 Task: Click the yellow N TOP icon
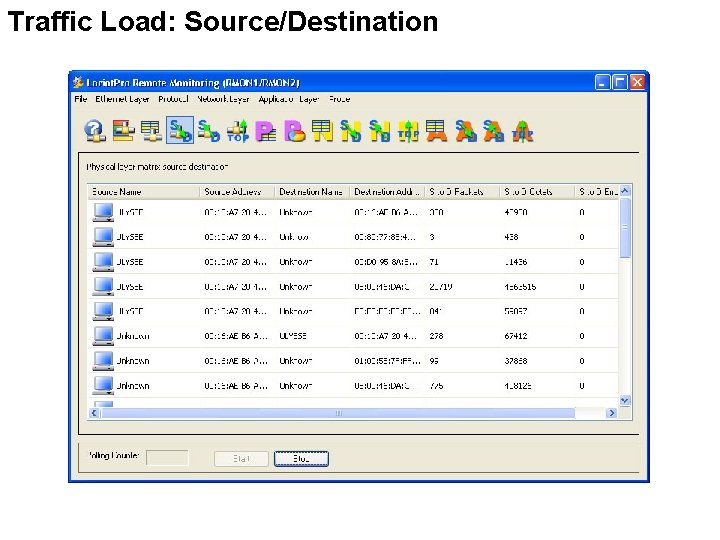408,131
